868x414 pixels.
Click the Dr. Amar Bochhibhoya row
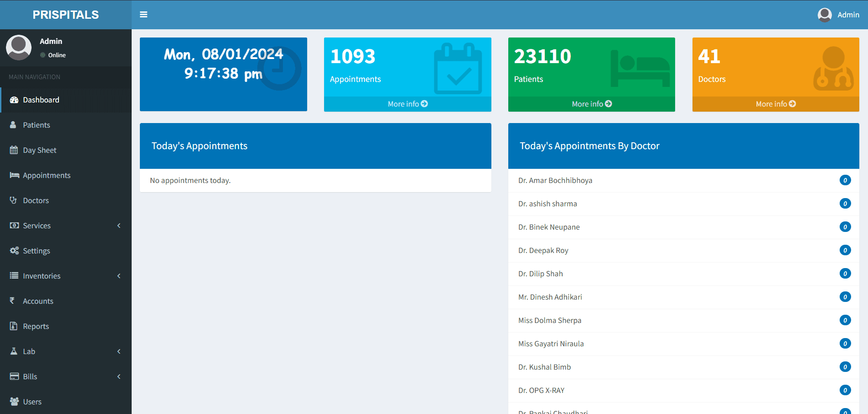coord(684,181)
